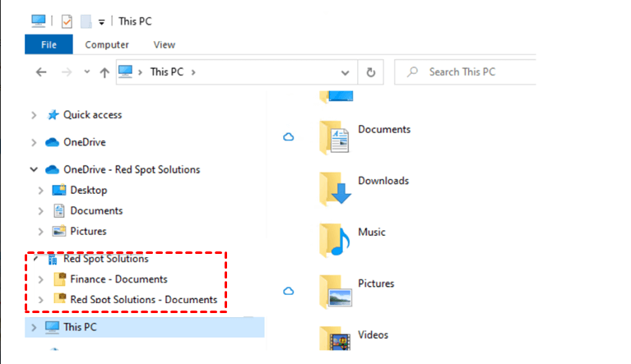Viewport: 631px width, 364px height.
Task: Select Documents in the navigation tree
Action: click(96, 210)
